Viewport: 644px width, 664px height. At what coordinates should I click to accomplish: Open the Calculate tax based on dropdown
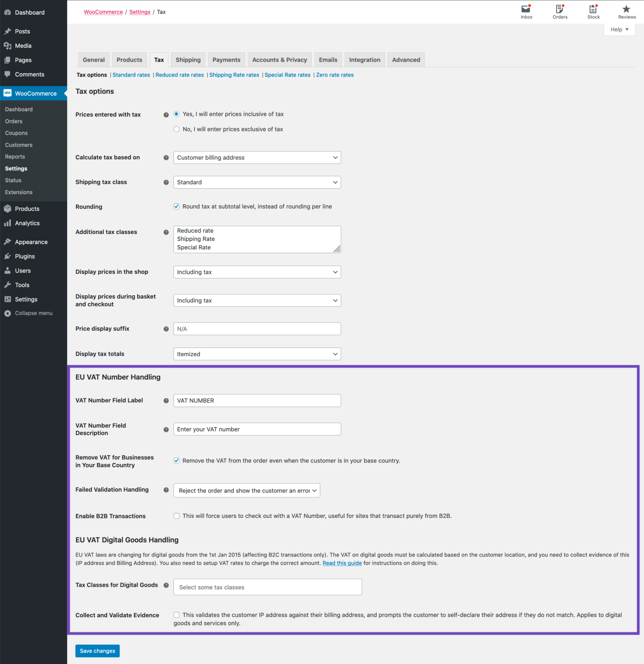point(257,158)
